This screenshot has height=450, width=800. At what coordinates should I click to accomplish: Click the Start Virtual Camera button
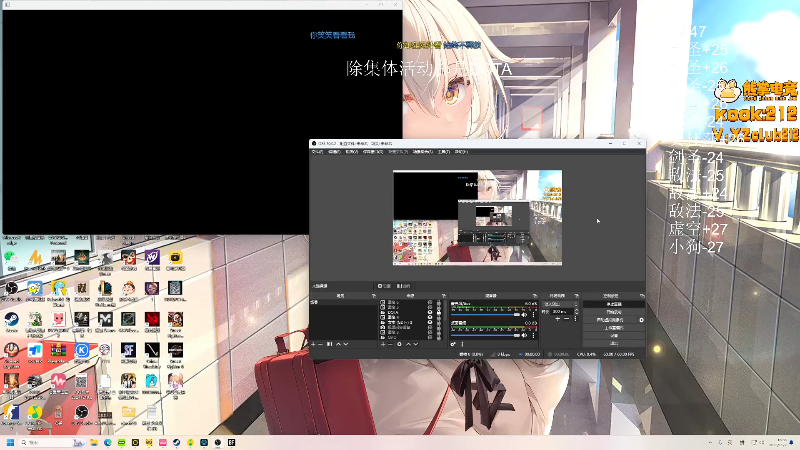610,320
